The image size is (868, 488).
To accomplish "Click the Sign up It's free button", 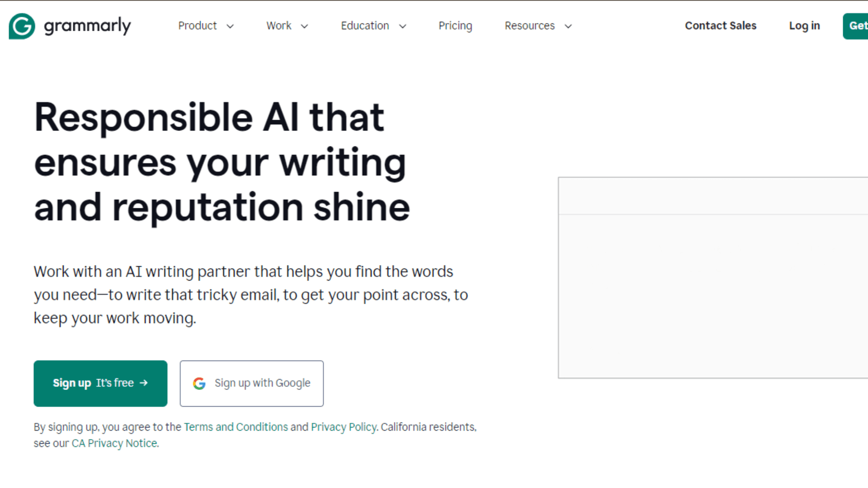I will click(x=100, y=383).
